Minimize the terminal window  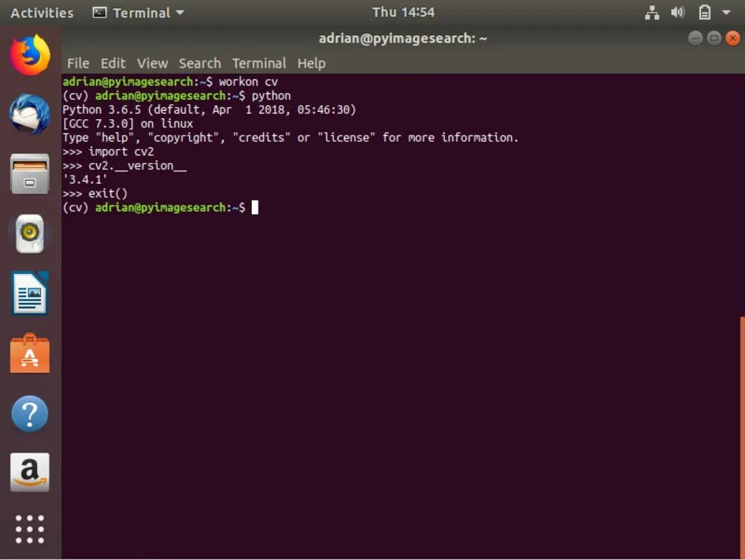click(x=695, y=38)
